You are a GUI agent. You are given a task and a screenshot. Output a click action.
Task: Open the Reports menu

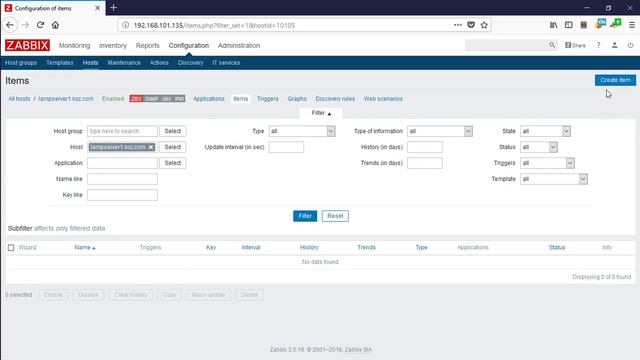pos(147,45)
